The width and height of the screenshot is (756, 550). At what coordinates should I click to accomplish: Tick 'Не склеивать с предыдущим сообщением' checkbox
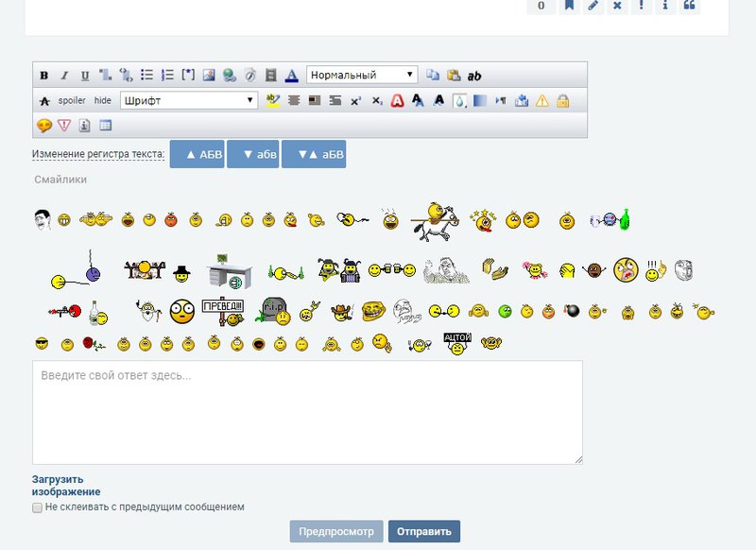coord(38,507)
